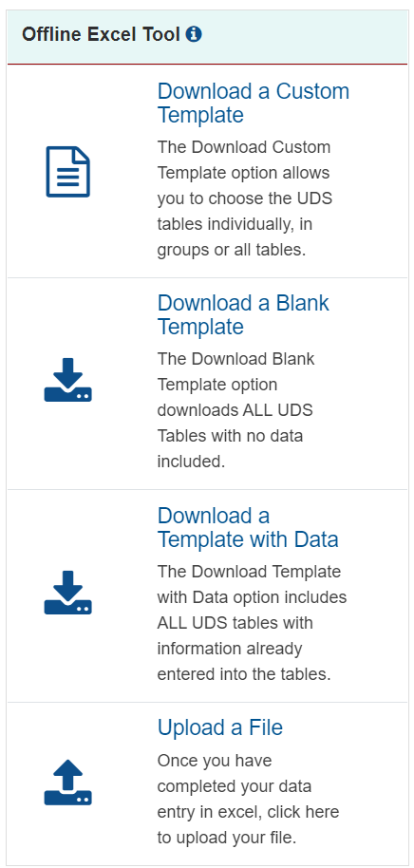
Task: Click the Upload a File description paragraph
Action: point(248,800)
